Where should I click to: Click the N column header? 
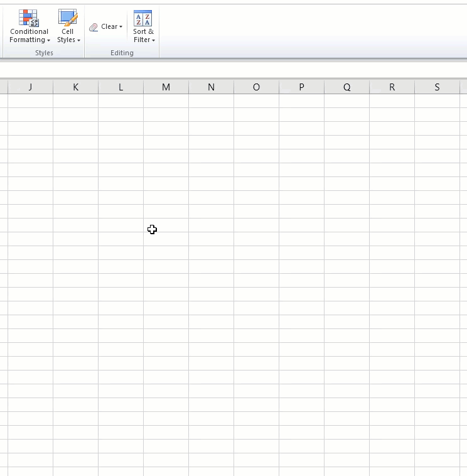pos(211,87)
